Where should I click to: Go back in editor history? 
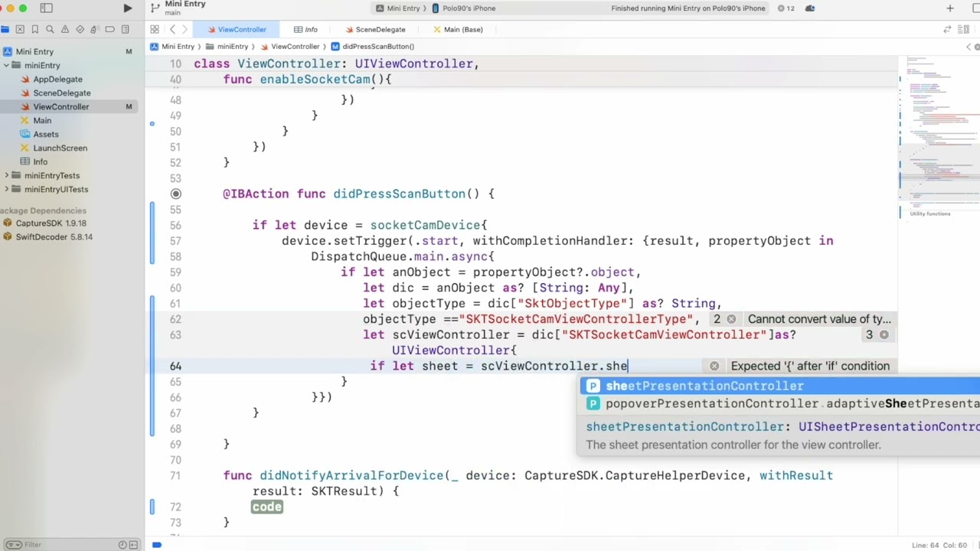[x=172, y=29]
